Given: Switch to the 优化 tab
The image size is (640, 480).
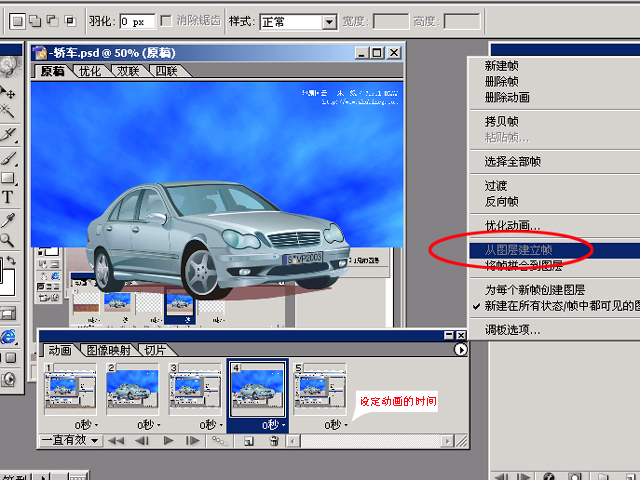Looking at the screenshot, I should click(x=90, y=72).
